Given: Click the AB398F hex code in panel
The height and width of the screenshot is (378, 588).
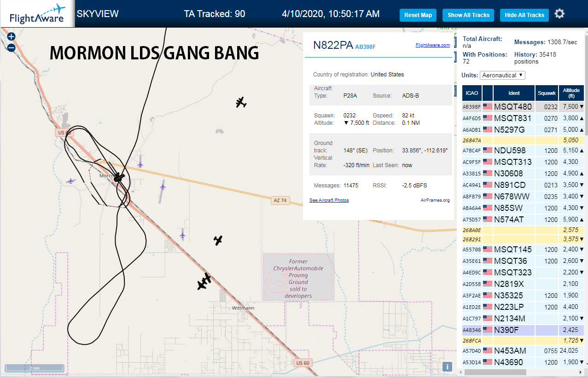Looking at the screenshot, I should point(366,47).
